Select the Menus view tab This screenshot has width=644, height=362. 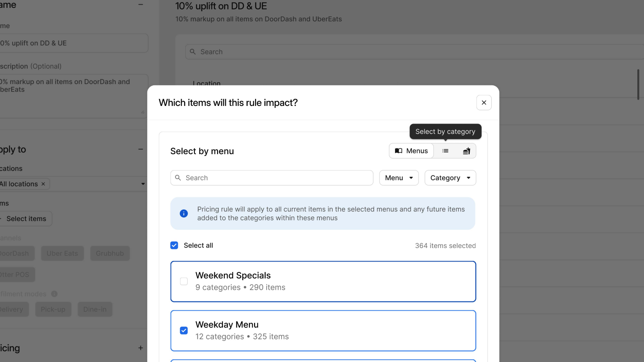pyautogui.click(x=411, y=151)
